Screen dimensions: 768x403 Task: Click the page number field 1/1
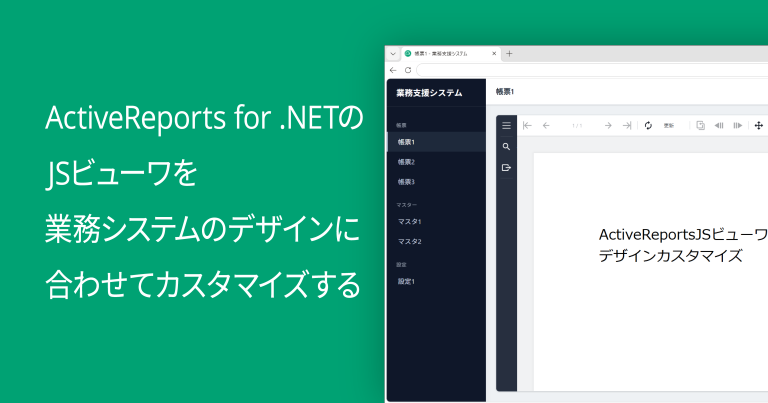(x=577, y=126)
